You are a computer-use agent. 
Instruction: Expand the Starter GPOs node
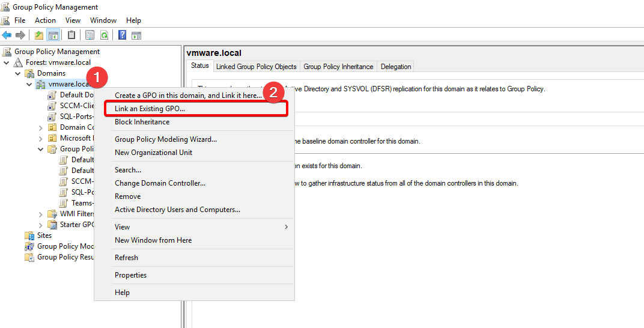(x=41, y=225)
